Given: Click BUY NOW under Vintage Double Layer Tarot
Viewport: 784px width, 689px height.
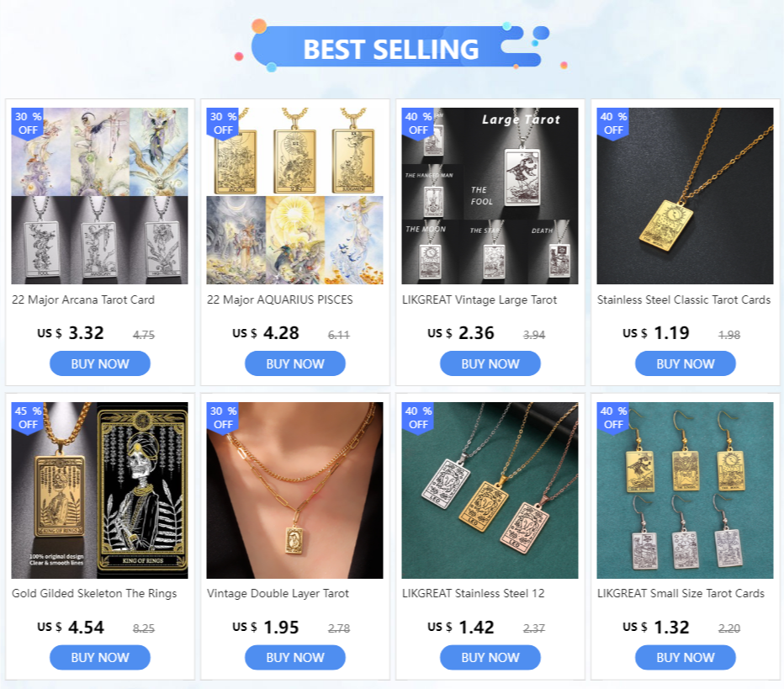Looking at the screenshot, I should 295,657.
